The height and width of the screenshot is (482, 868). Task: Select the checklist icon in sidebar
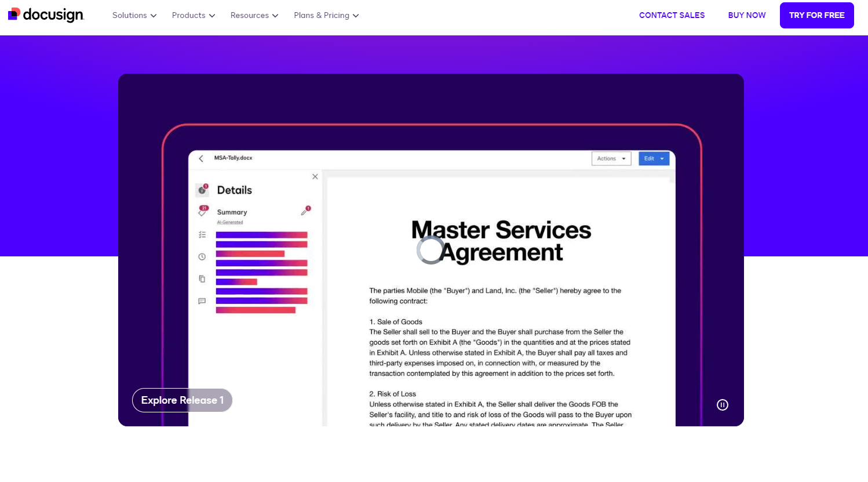[x=202, y=235]
